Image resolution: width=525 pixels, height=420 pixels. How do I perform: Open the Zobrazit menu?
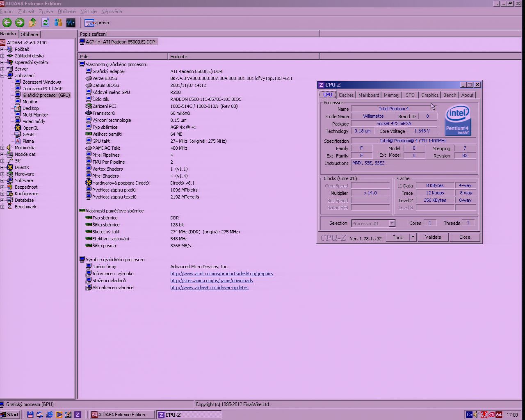tap(26, 11)
